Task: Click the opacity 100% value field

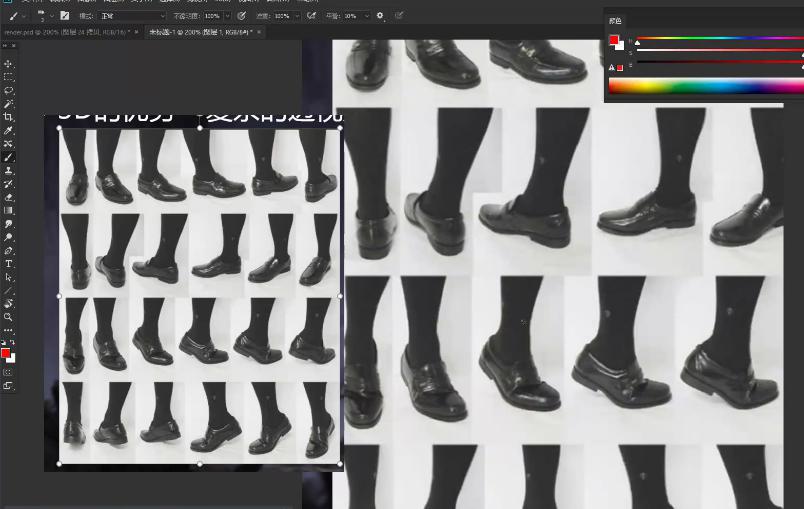Action: point(212,16)
